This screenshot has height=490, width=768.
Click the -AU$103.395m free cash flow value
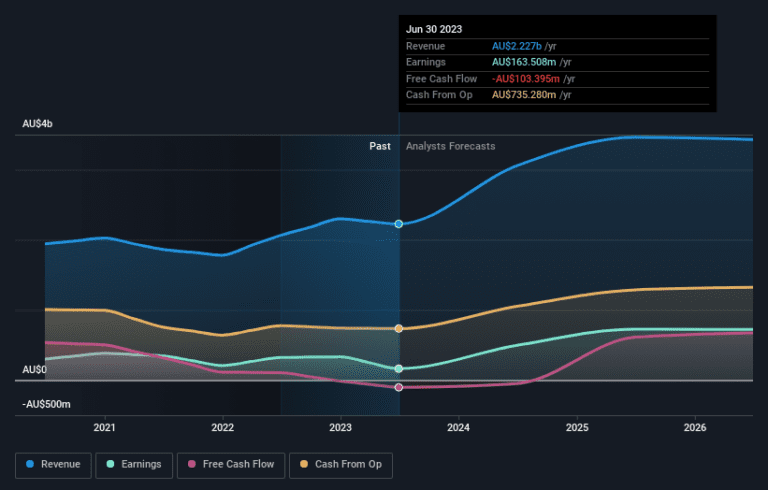click(x=526, y=79)
